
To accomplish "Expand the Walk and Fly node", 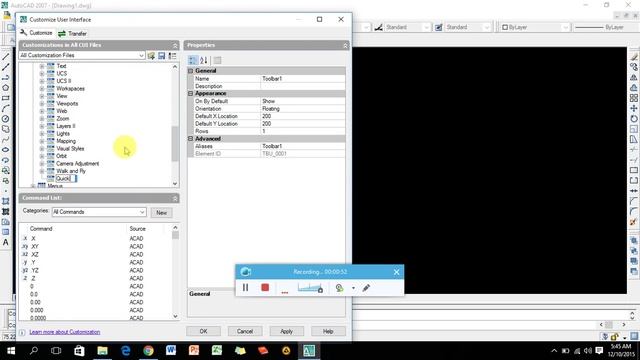I will pyautogui.click(x=42, y=171).
